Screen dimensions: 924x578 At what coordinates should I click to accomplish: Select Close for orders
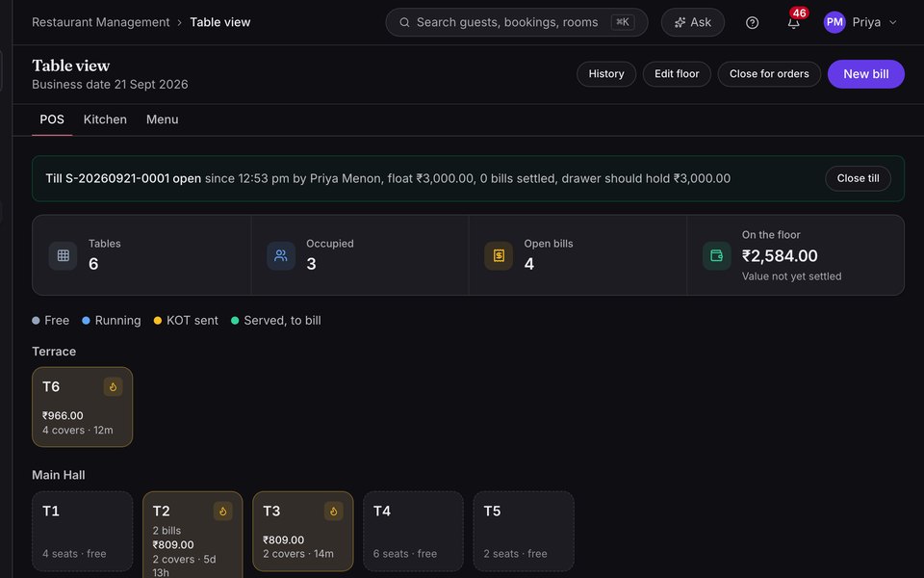click(769, 74)
